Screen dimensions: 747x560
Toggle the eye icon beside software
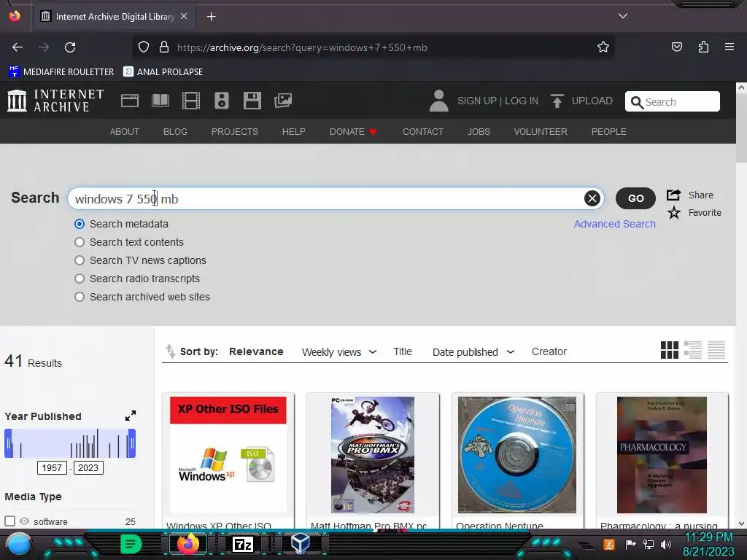click(24, 521)
